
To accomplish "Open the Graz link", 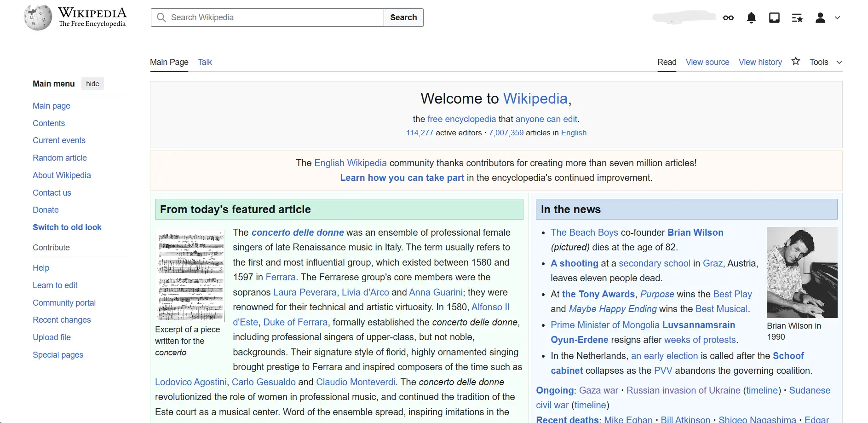I will (x=713, y=263).
